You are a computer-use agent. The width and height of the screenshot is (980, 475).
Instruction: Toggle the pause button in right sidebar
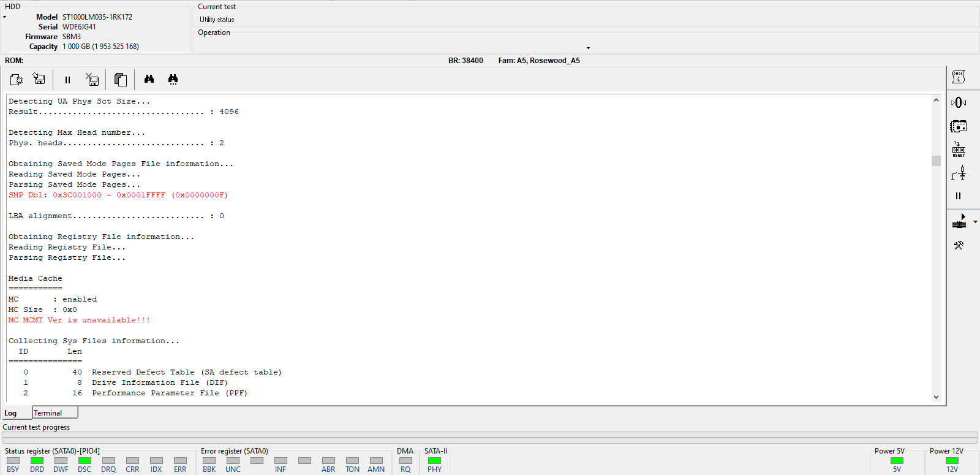pyautogui.click(x=959, y=196)
